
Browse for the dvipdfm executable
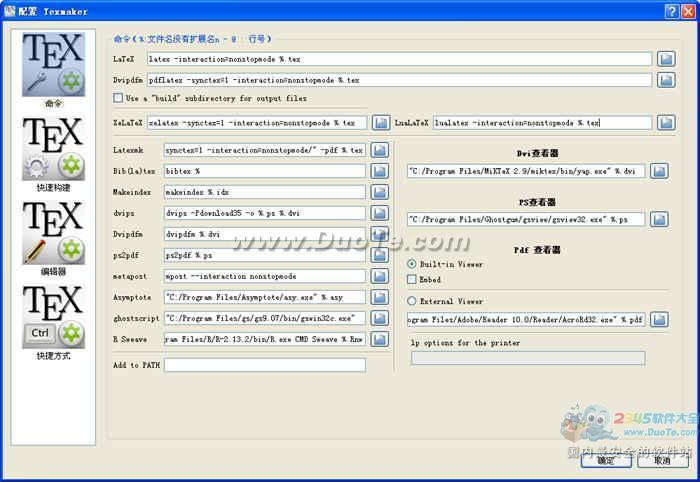[379, 234]
